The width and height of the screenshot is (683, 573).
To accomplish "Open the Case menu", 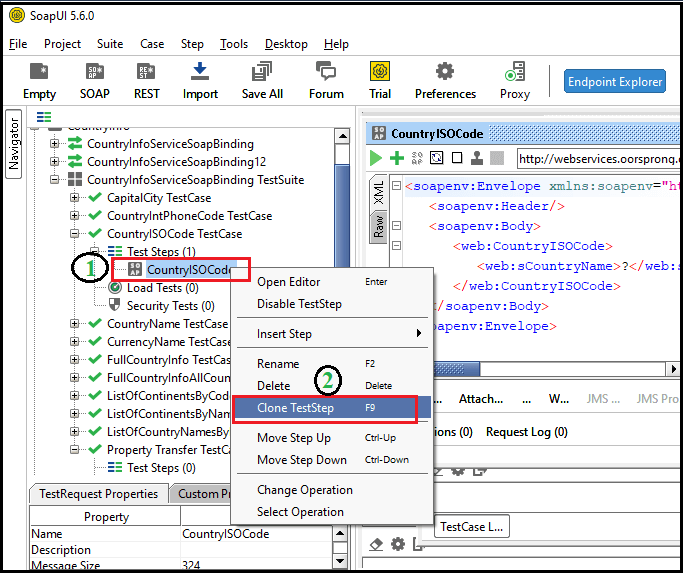I will 152,44.
